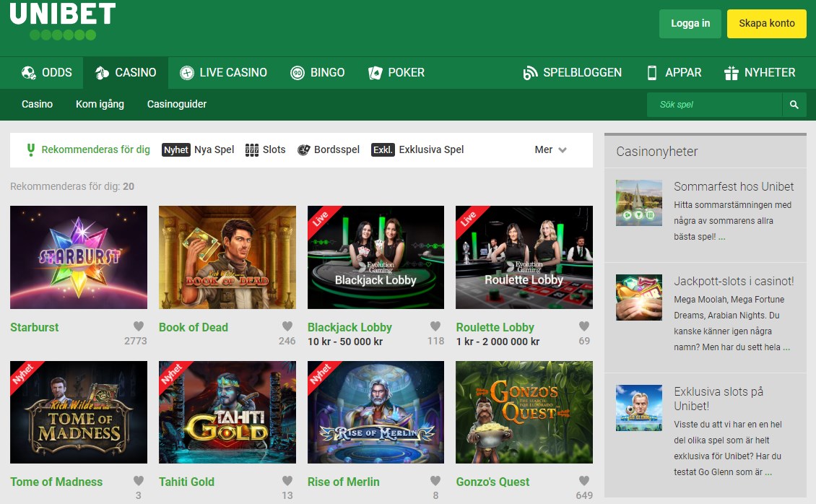
Task: Click the Exkl. badge beside Exklusiva Spel
Action: pos(383,149)
